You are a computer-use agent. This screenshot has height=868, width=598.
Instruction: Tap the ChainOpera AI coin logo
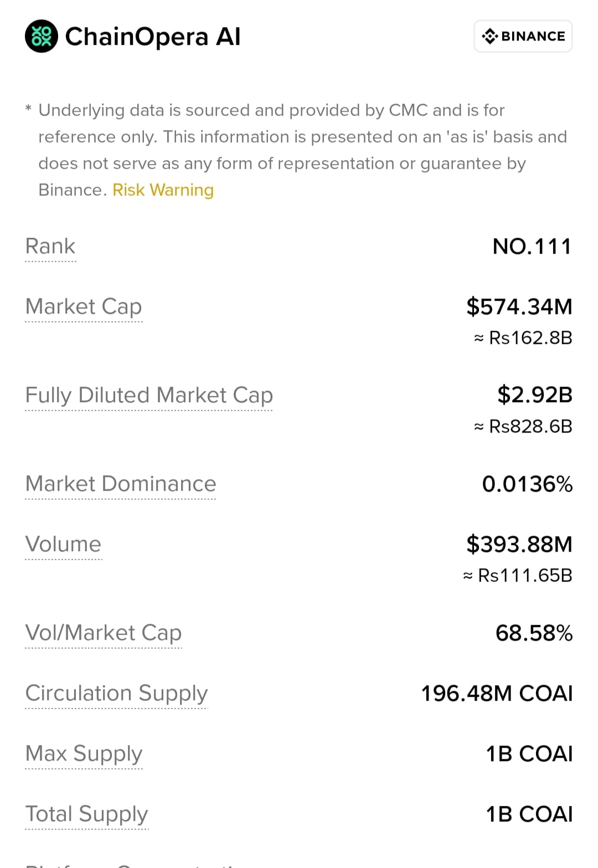tap(42, 37)
